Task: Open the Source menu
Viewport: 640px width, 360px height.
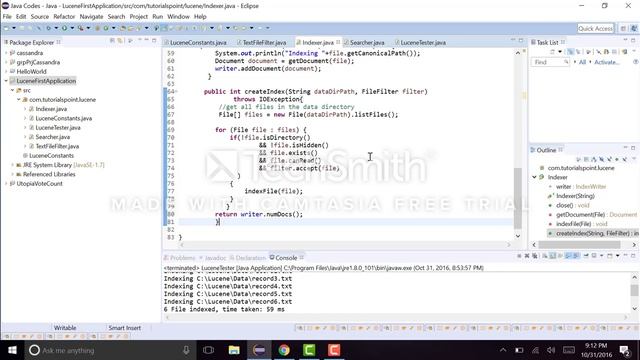Action: pos(40,17)
